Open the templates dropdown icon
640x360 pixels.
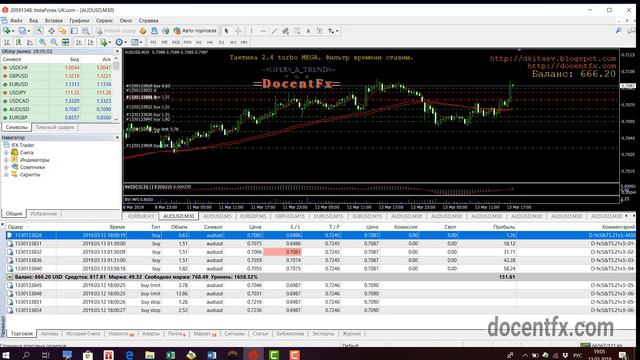(136, 42)
